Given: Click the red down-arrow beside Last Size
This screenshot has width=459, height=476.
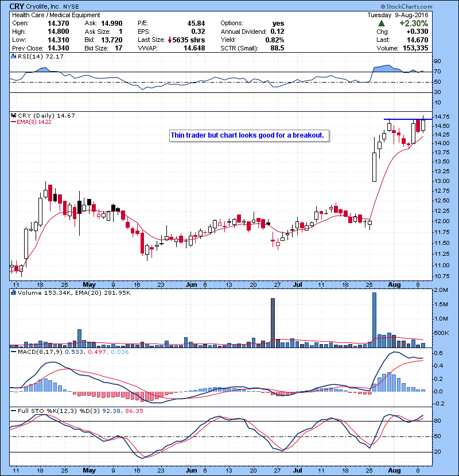Looking at the screenshot, I should [x=170, y=40].
